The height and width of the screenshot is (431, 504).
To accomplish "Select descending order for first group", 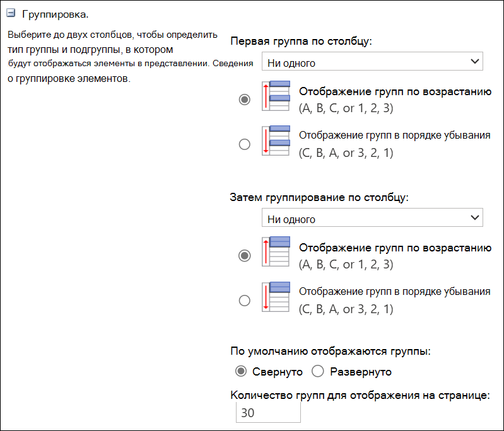I will point(245,144).
